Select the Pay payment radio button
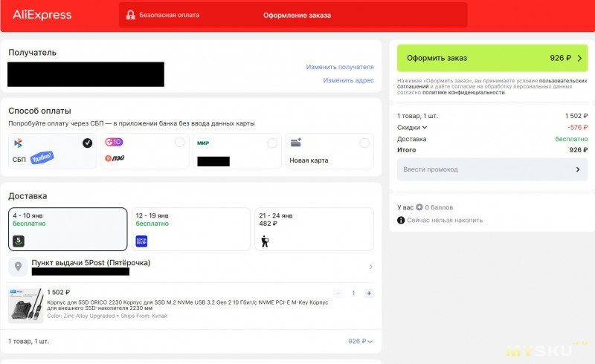This screenshot has width=595, height=364. point(179,143)
